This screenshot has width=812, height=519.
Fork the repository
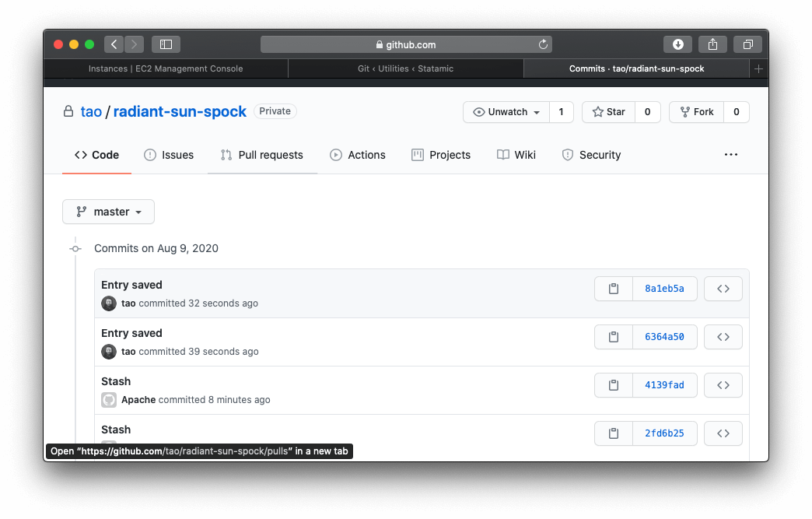(696, 112)
